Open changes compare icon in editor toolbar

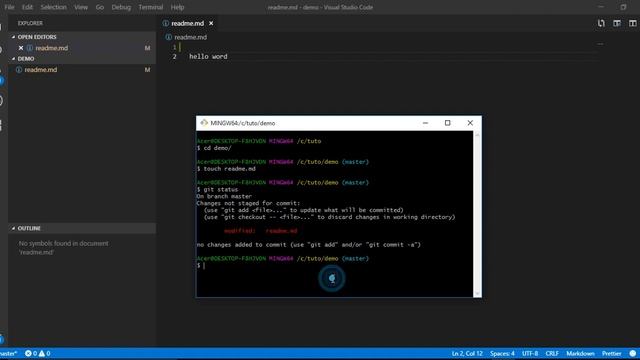point(601,23)
